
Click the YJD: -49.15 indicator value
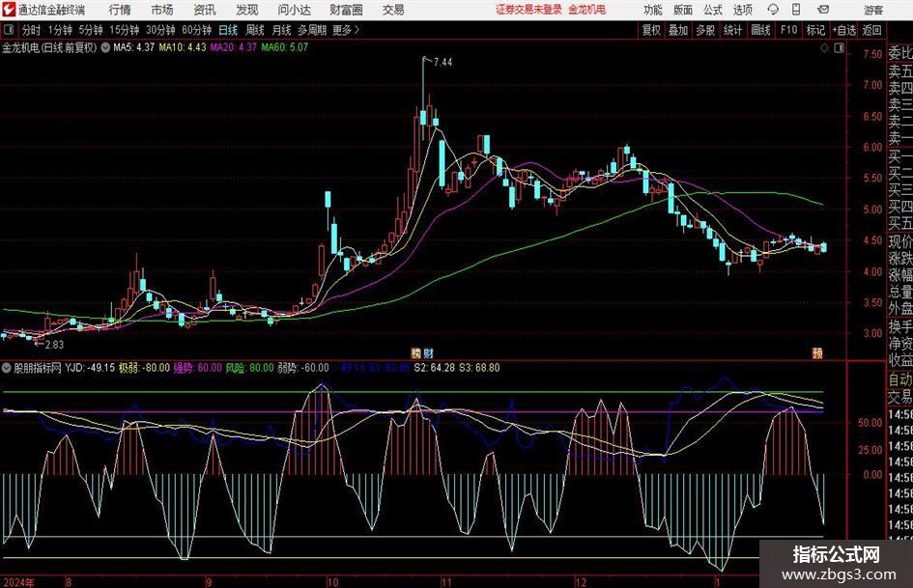(90, 368)
